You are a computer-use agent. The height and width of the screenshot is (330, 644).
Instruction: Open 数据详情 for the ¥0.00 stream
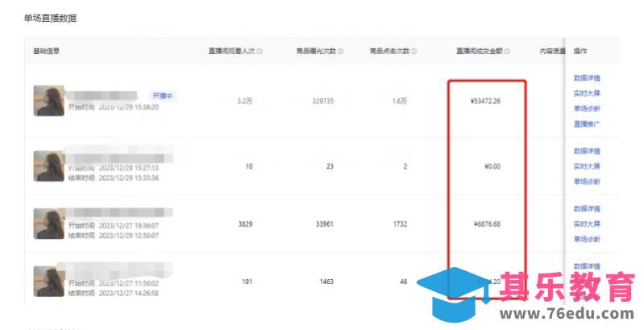click(586, 151)
